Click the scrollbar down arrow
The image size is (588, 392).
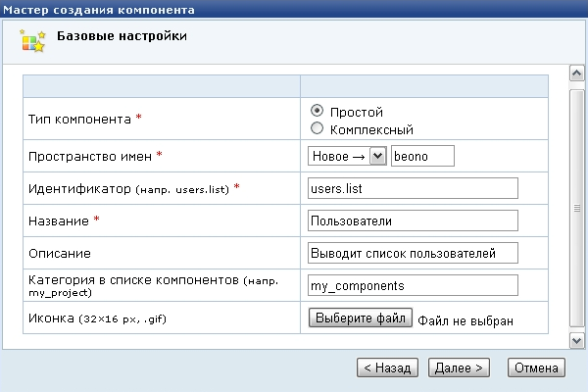577,339
